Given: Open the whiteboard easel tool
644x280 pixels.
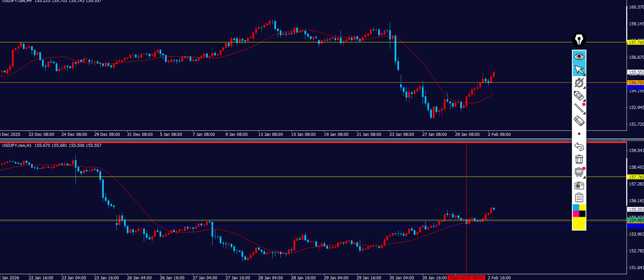Looking at the screenshot, I should coord(579,172).
